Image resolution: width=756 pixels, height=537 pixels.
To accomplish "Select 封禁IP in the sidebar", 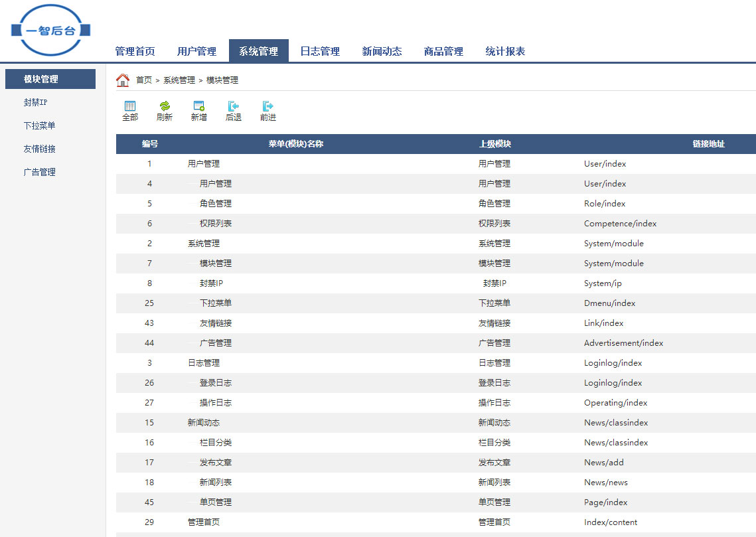I will [35, 102].
